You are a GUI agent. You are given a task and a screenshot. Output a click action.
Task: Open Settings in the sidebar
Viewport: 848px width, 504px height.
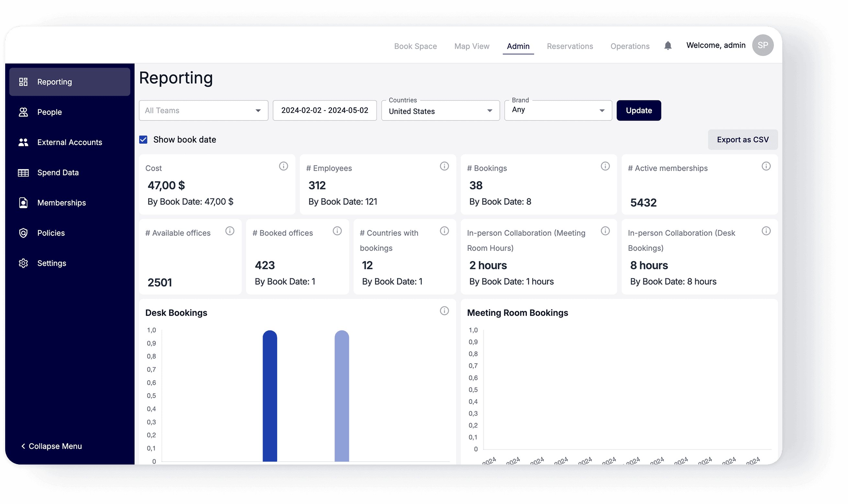[x=70, y=263]
